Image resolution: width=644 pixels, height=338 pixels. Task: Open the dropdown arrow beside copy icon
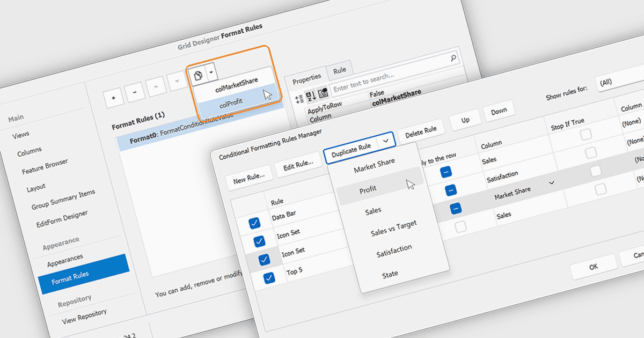click(x=211, y=71)
